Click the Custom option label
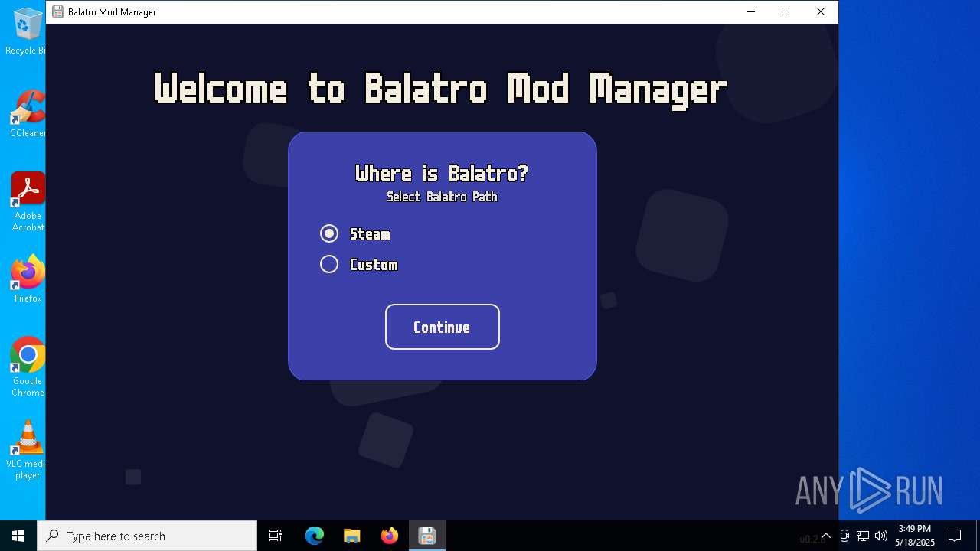The height and width of the screenshot is (551, 980). pyautogui.click(x=374, y=265)
